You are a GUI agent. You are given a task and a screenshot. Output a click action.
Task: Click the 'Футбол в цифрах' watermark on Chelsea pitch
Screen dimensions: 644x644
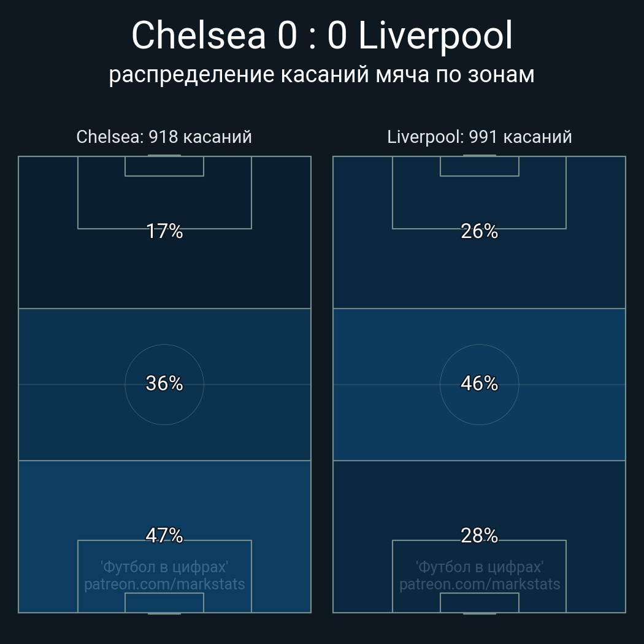pos(164,567)
